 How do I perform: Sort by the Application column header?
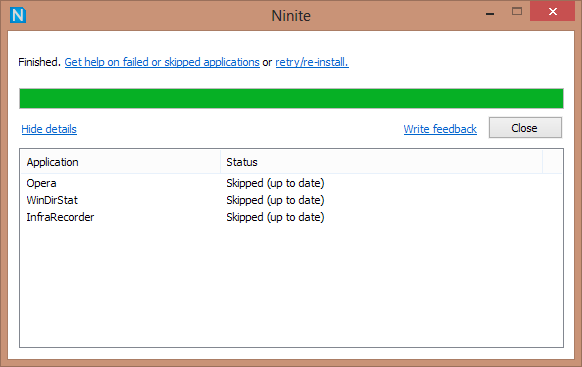(x=121, y=162)
